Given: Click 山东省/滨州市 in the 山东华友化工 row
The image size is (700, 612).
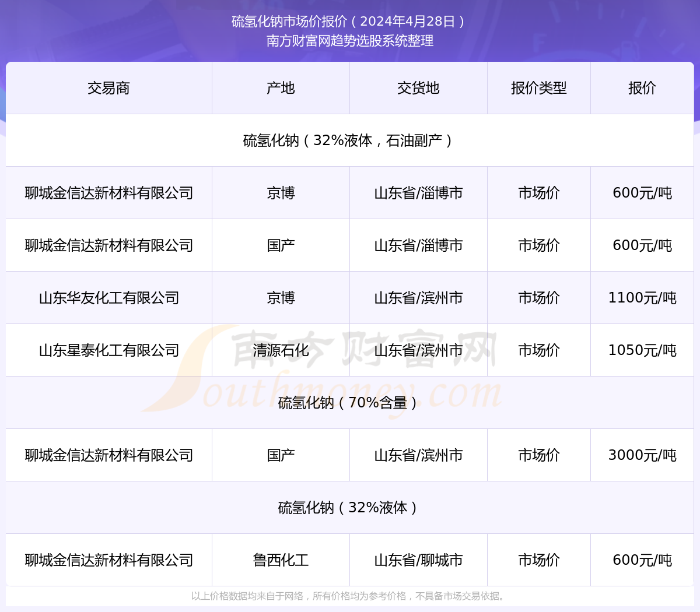Looking at the screenshot, I should click(x=418, y=298).
